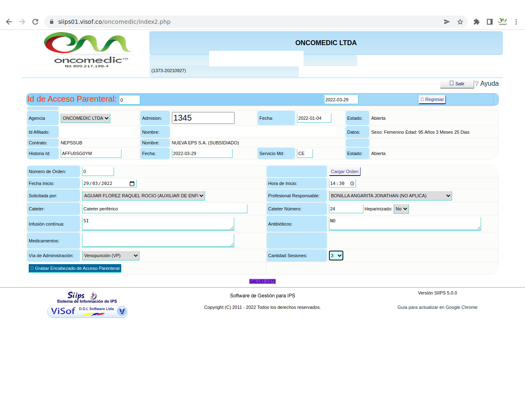The width and height of the screenshot is (525, 420).
Task: Click the Regresar button
Action: tap(432, 100)
